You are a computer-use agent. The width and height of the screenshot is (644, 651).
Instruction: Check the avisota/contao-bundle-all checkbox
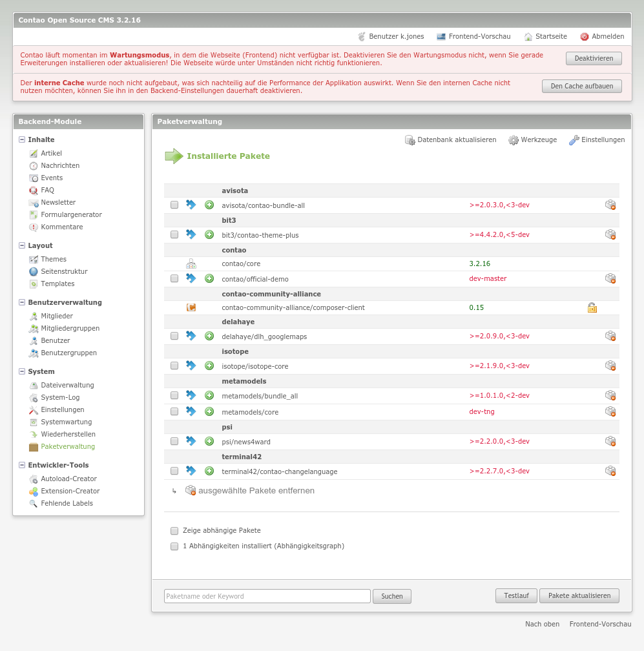[x=174, y=205]
